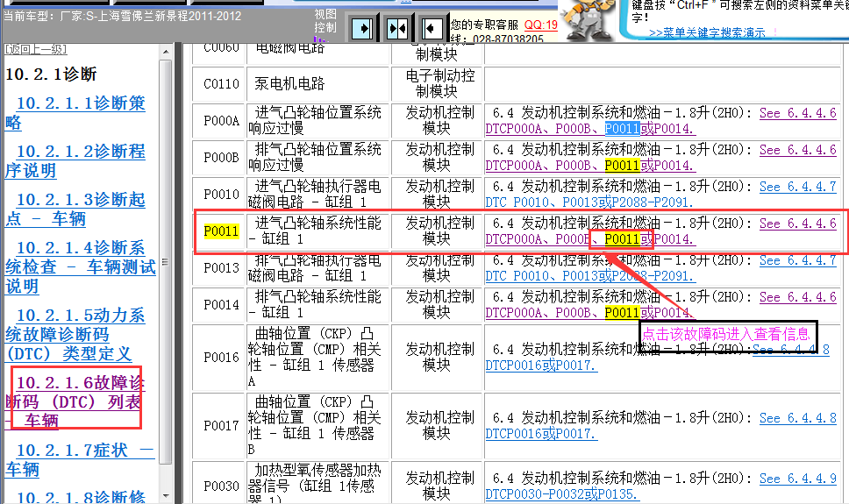Select the P0013 code cell
Screen dimensions: 849x504
[220, 268]
